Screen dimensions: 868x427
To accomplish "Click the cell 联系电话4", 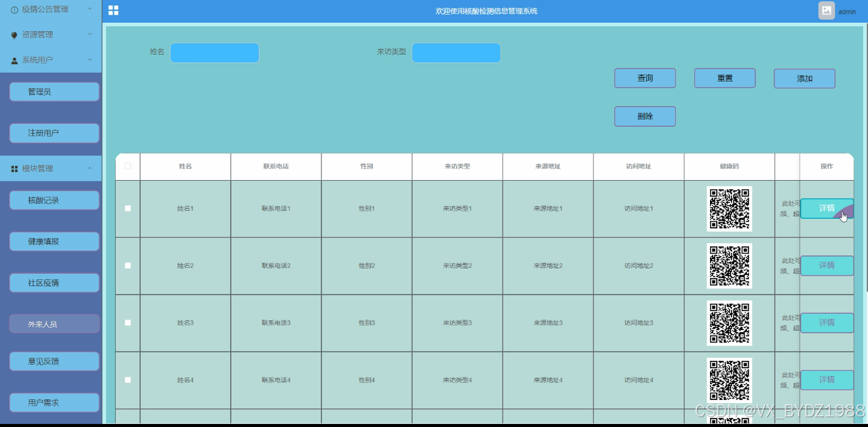I will point(276,380).
